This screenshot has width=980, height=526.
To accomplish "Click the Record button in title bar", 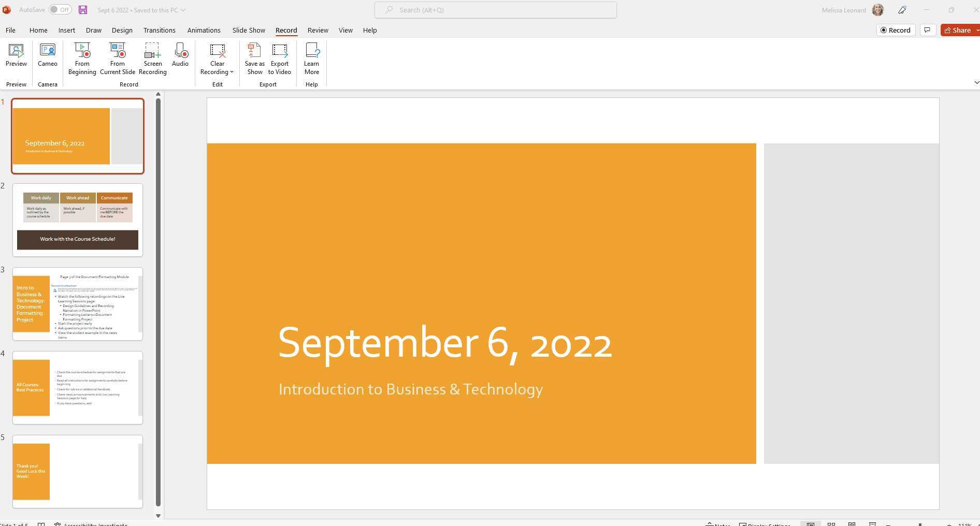I will pyautogui.click(x=896, y=30).
